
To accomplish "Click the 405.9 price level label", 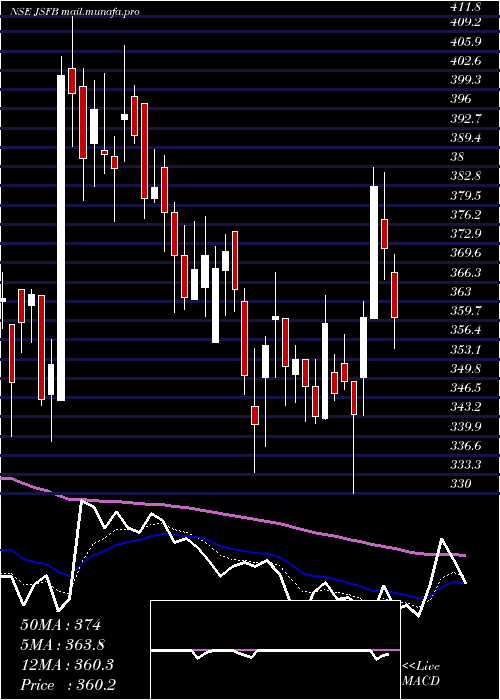I will tap(466, 42).
